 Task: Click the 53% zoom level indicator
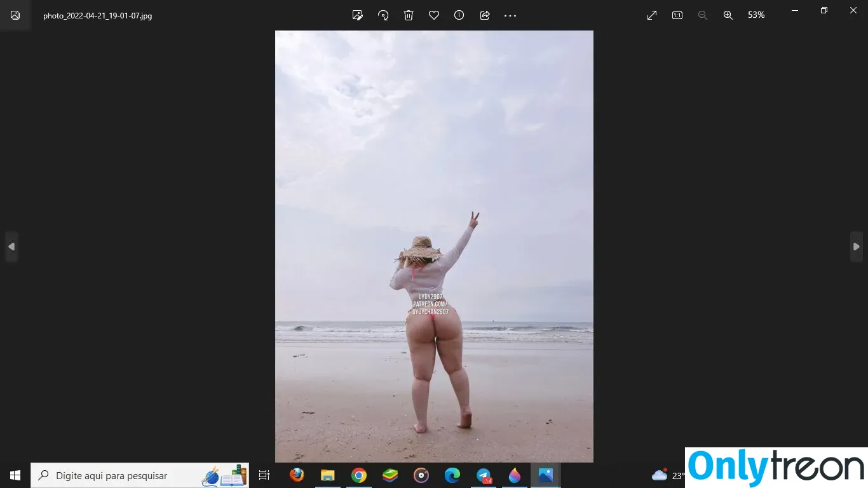pos(756,15)
